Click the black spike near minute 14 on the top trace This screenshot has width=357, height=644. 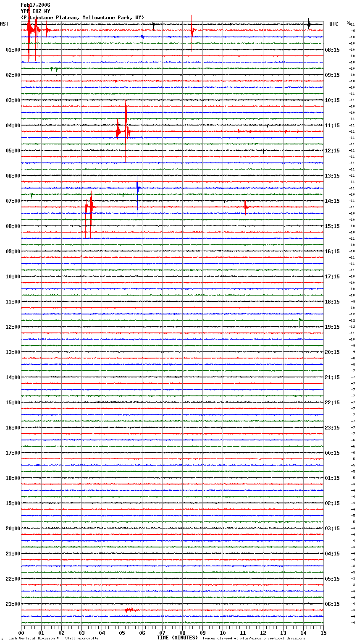pos(309,24)
